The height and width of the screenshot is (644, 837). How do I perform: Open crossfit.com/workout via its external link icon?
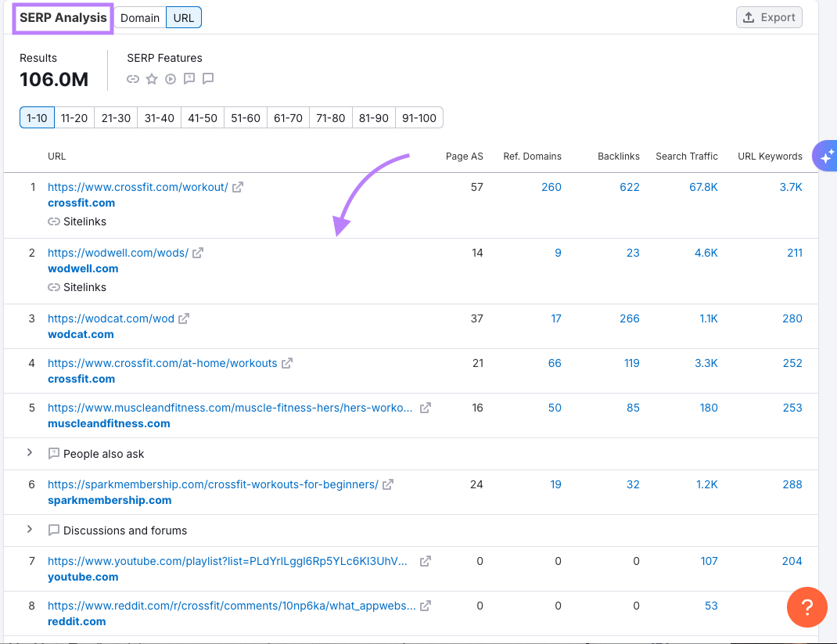tap(237, 186)
